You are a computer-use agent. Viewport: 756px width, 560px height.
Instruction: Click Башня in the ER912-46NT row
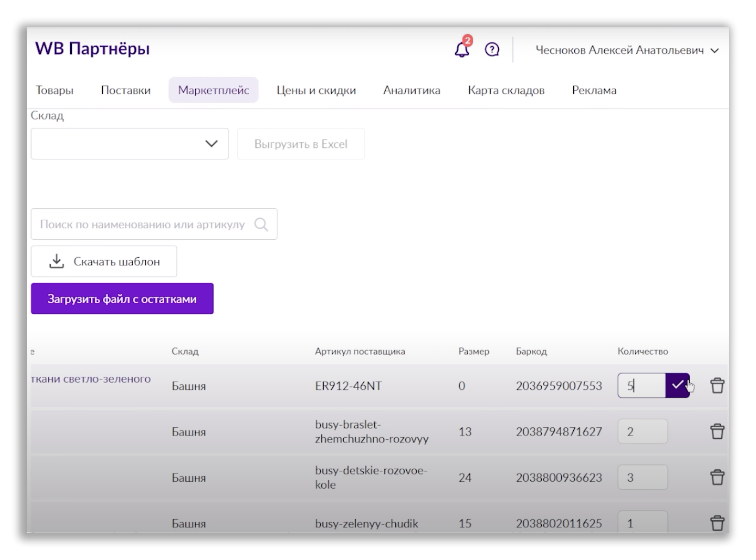(x=189, y=385)
